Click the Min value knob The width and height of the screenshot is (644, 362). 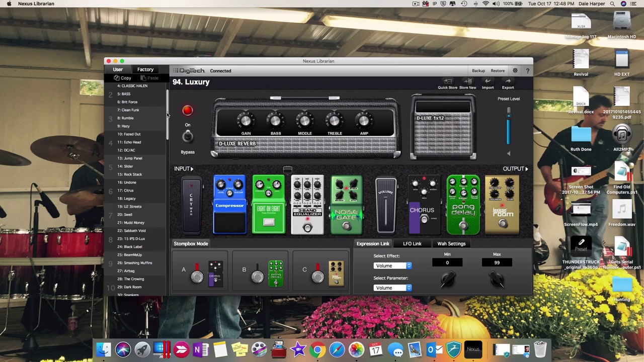pyautogui.click(x=447, y=280)
